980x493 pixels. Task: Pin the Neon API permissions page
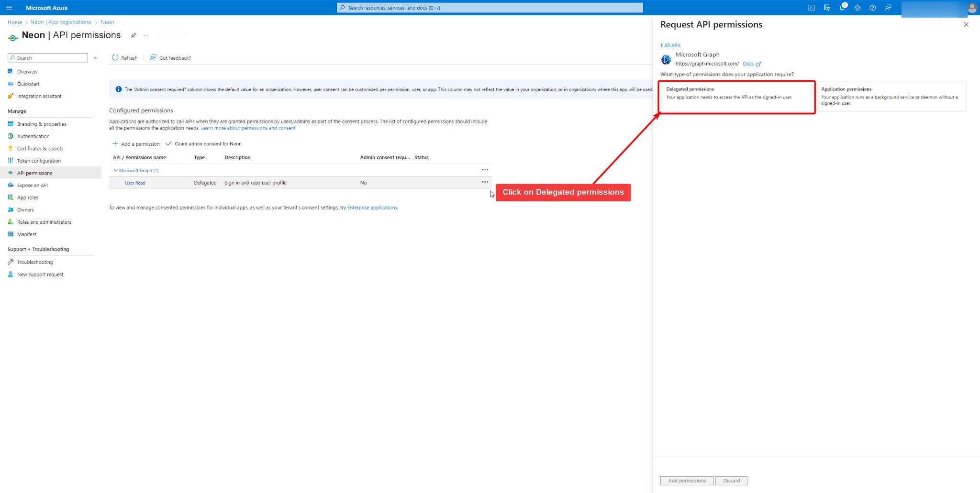point(134,35)
